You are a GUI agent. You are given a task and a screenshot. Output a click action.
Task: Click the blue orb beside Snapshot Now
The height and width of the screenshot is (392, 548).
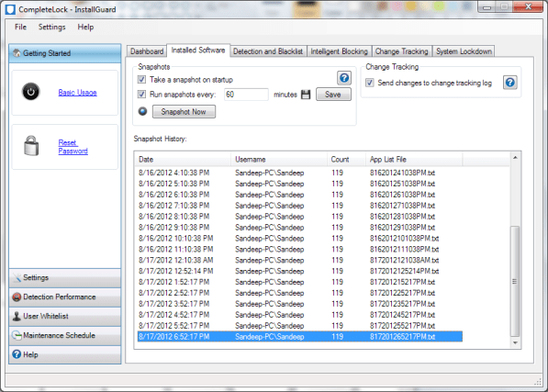tap(142, 111)
